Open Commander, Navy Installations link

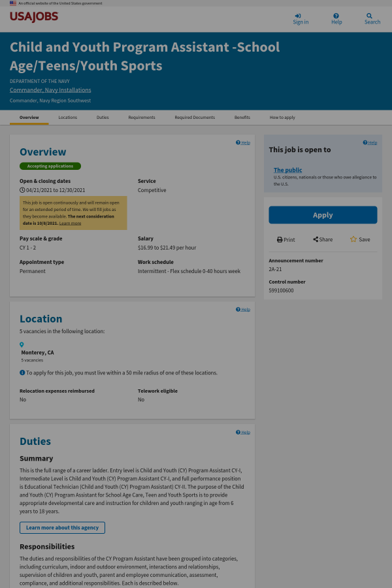pyautogui.click(x=50, y=90)
